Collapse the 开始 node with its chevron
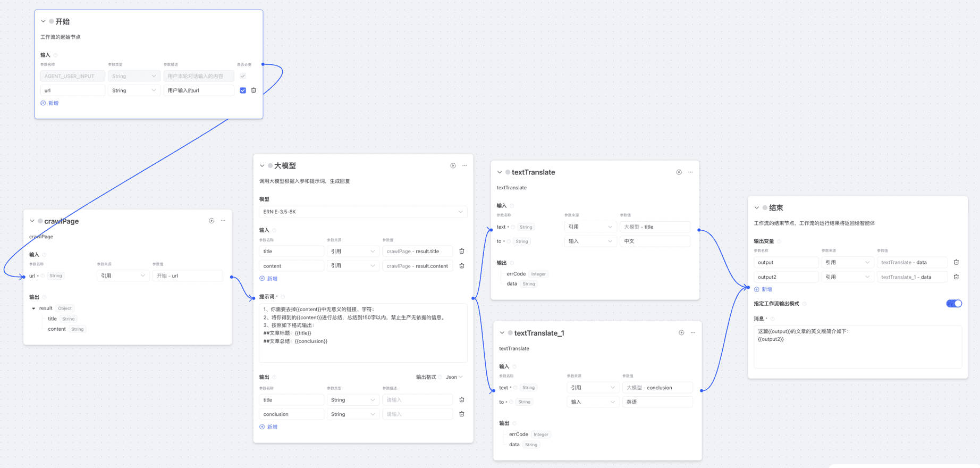 [43, 21]
